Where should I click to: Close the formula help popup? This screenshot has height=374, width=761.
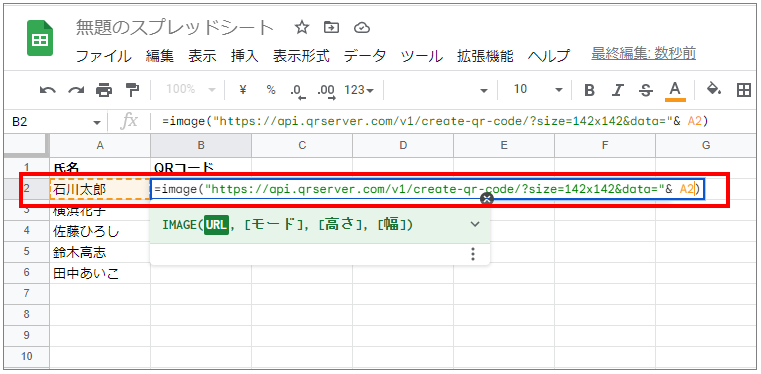click(487, 198)
